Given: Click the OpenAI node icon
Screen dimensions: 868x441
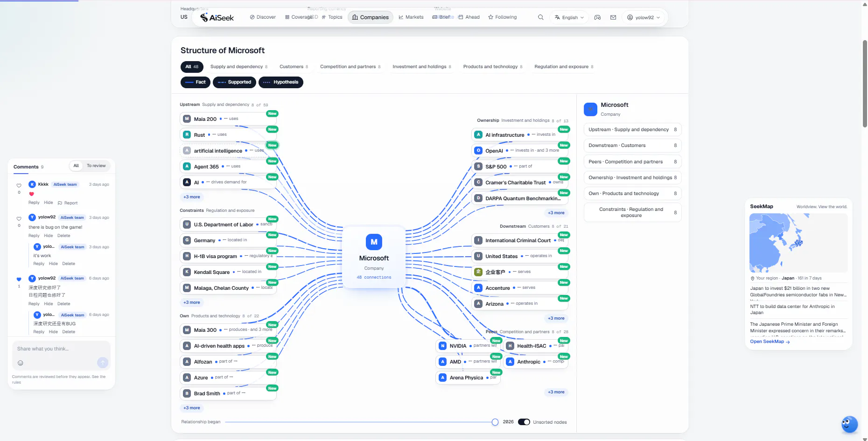Looking at the screenshot, I should tap(478, 150).
